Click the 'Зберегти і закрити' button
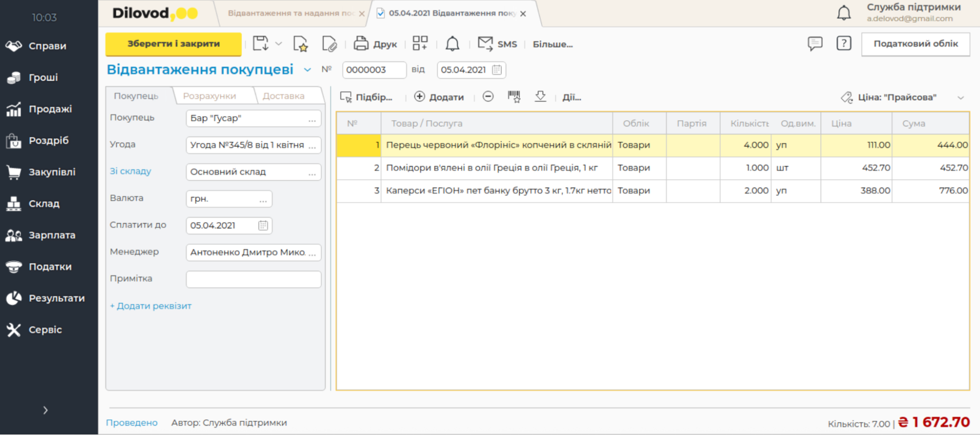This screenshot has height=435, width=980. click(174, 44)
